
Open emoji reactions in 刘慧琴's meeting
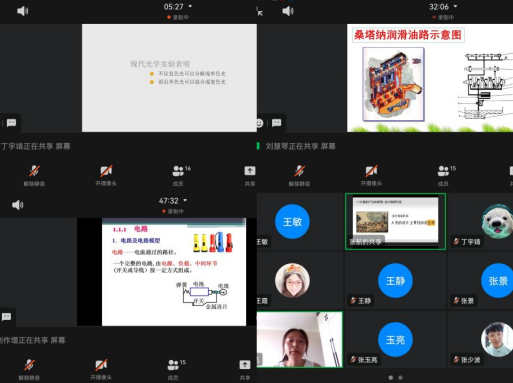(259, 123)
